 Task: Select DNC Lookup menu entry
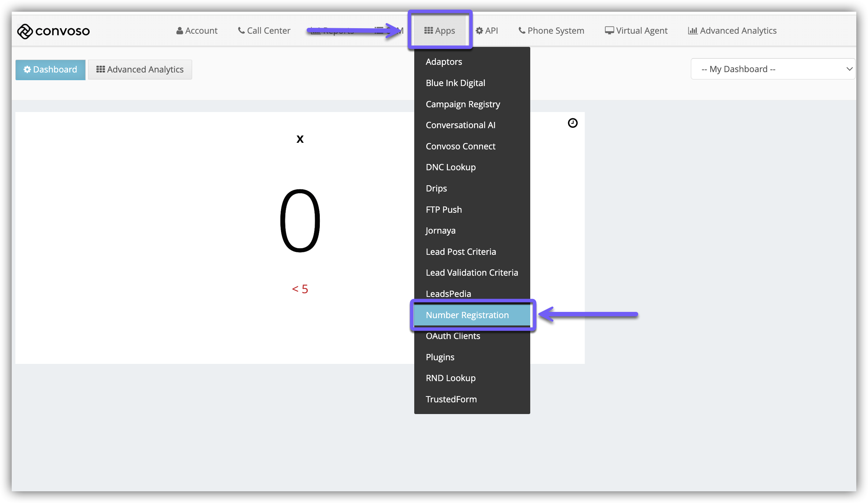(450, 167)
